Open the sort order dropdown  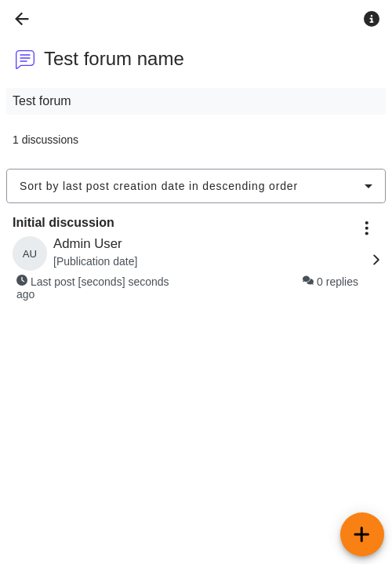(x=196, y=186)
